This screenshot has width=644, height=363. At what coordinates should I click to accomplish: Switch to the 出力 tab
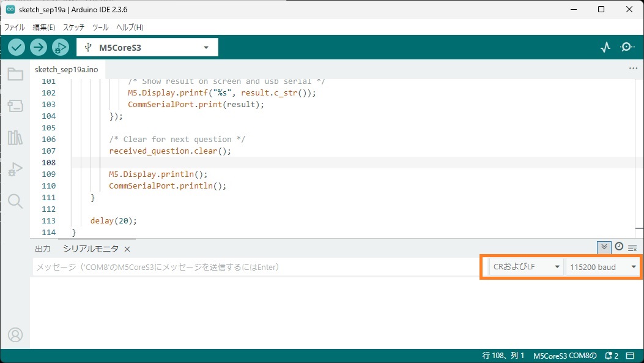(x=43, y=249)
